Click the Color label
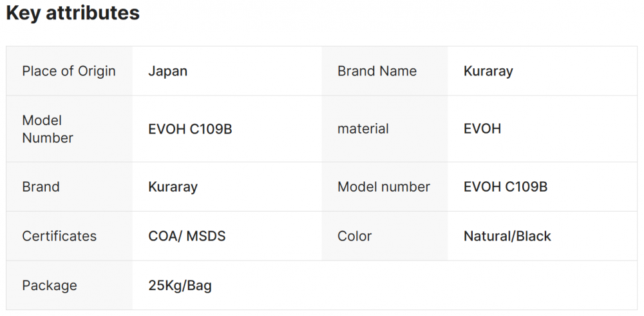Screen dimensions: 644x316 [x=354, y=236]
